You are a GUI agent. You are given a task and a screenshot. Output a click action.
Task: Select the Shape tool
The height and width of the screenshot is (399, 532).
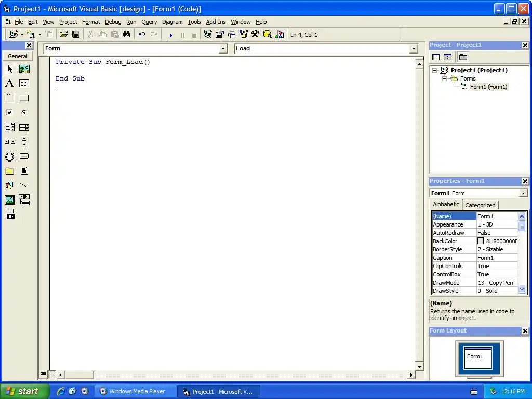click(10, 185)
